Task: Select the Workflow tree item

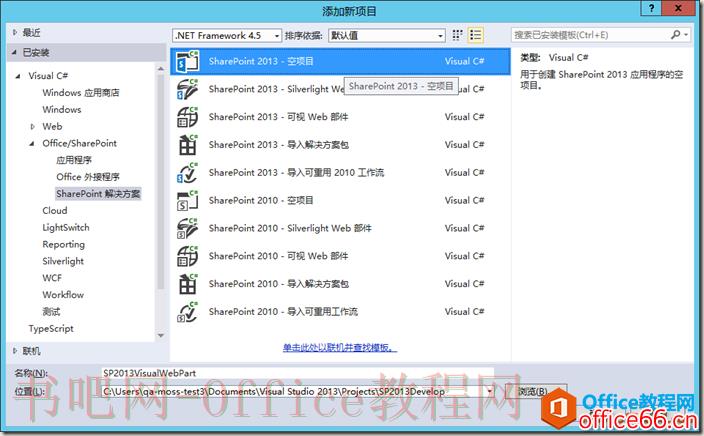Action: 63,295
